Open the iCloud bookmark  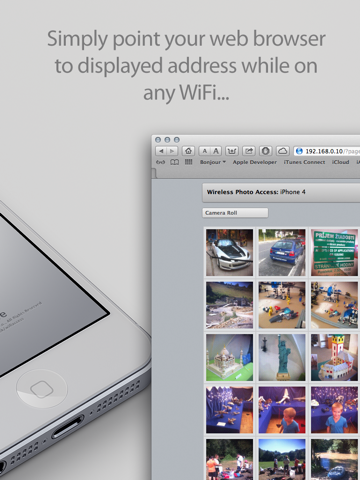point(340,162)
